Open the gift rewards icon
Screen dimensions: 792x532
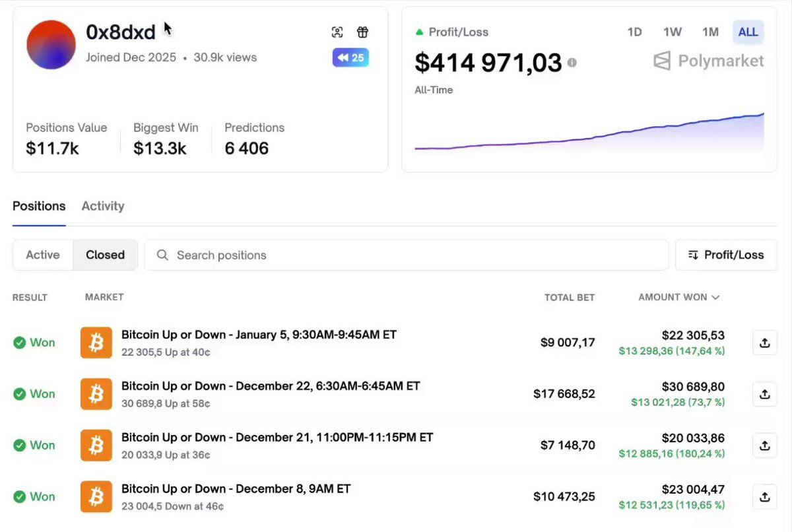[362, 32]
